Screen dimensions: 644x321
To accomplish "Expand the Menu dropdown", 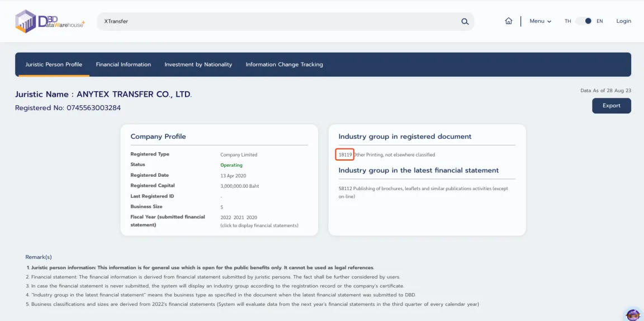I will click(x=540, y=21).
